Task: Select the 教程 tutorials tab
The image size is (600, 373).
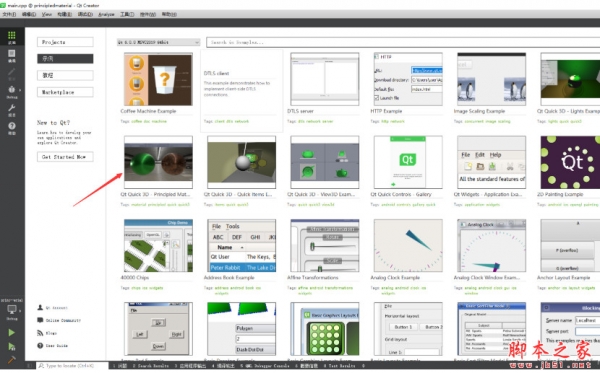Action: pos(65,75)
